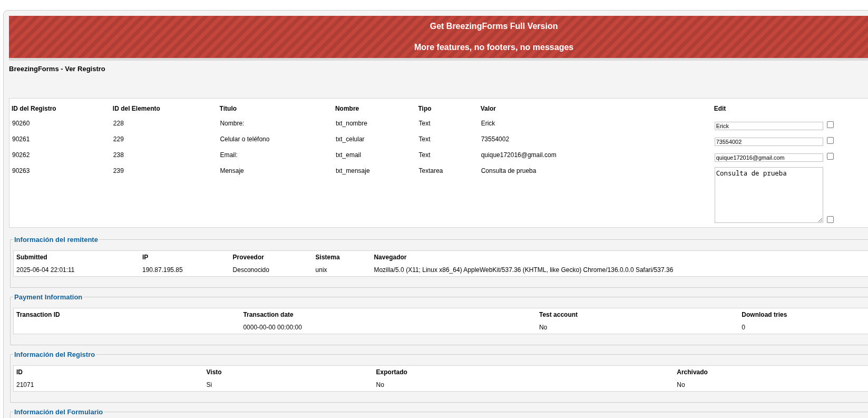The image size is (868, 418).
Task: Click the 'Archivado' column header
Action: (x=692, y=372)
